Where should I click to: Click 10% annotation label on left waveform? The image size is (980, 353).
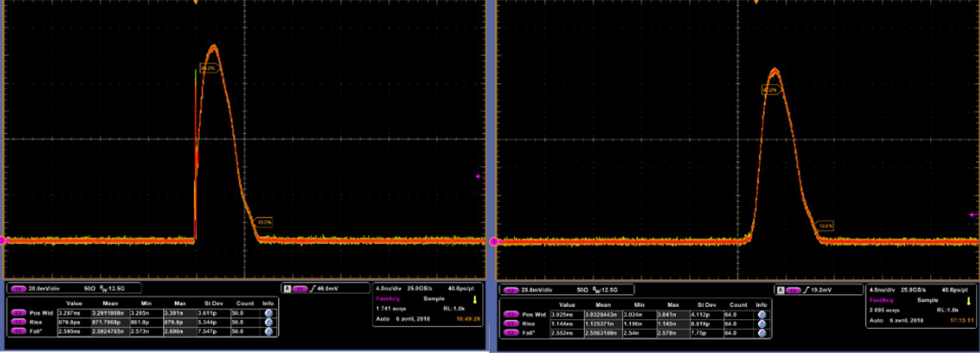[x=264, y=222]
